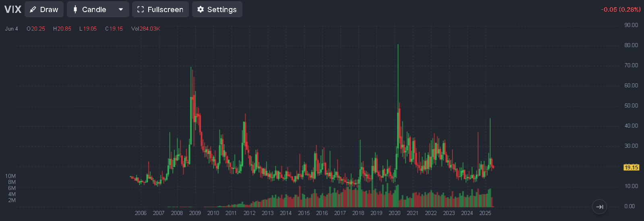The height and width of the screenshot is (221, 644).
Task: Click the 2016 label on time axis
Action: coord(322,213)
